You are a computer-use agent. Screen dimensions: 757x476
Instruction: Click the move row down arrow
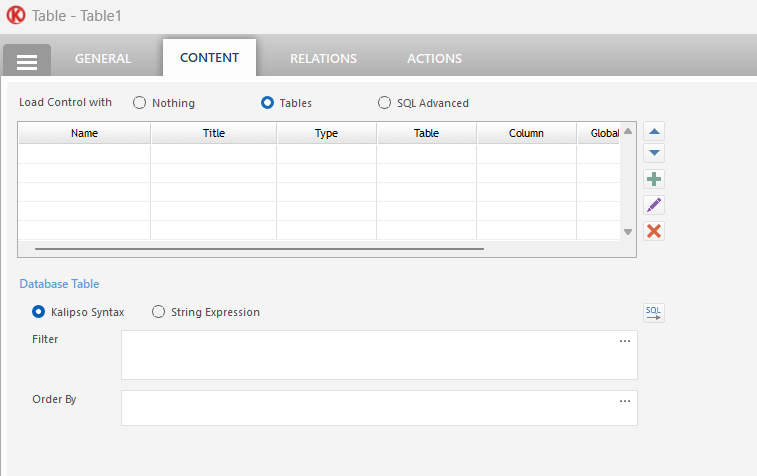click(x=654, y=154)
